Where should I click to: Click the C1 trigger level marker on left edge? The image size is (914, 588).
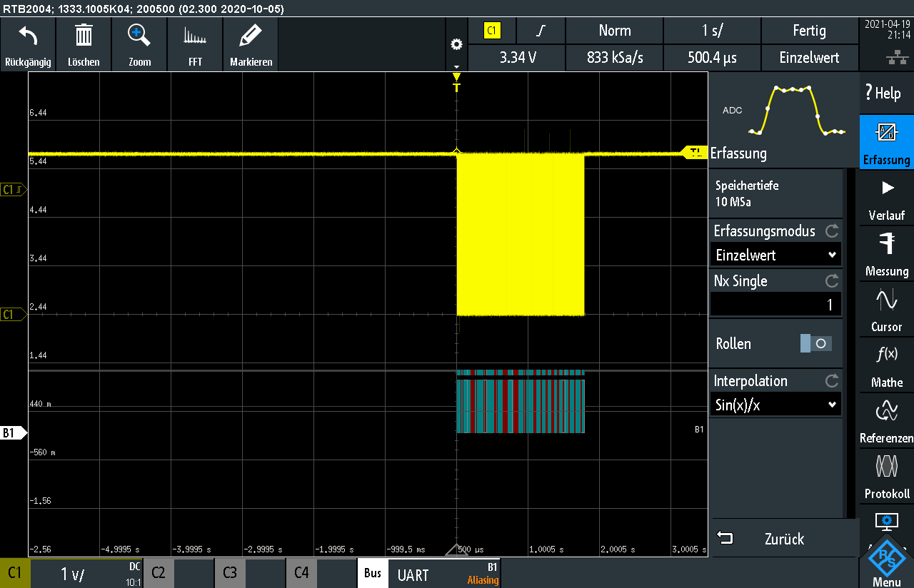click(x=13, y=190)
